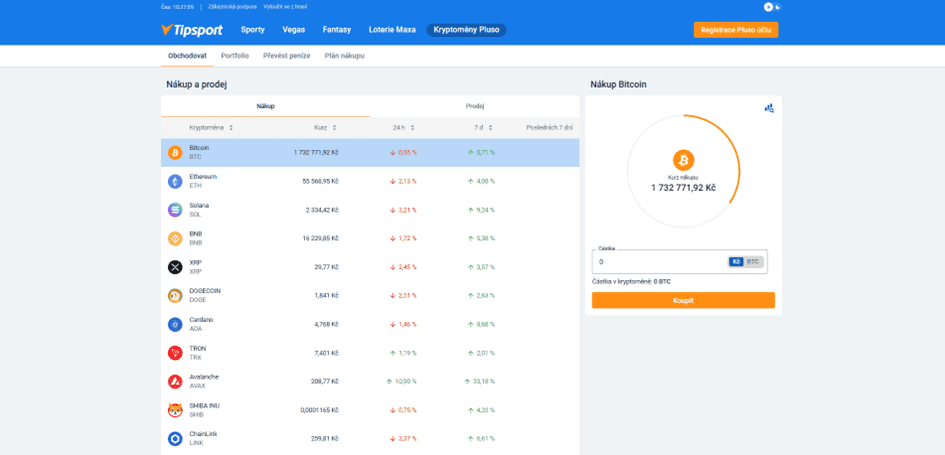
Task: Sort the table by Kryptoměna column
Action: point(211,128)
